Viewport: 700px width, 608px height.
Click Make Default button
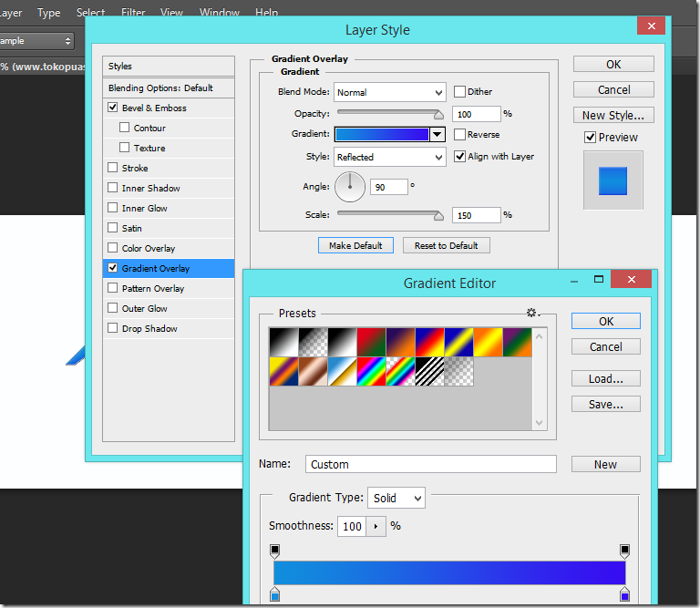click(x=355, y=245)
